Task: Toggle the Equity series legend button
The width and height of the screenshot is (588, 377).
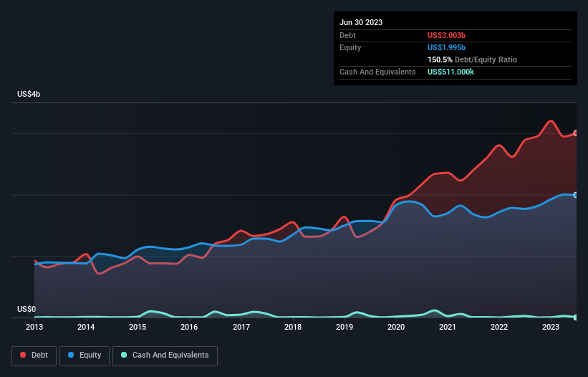Action: point(85,355)
